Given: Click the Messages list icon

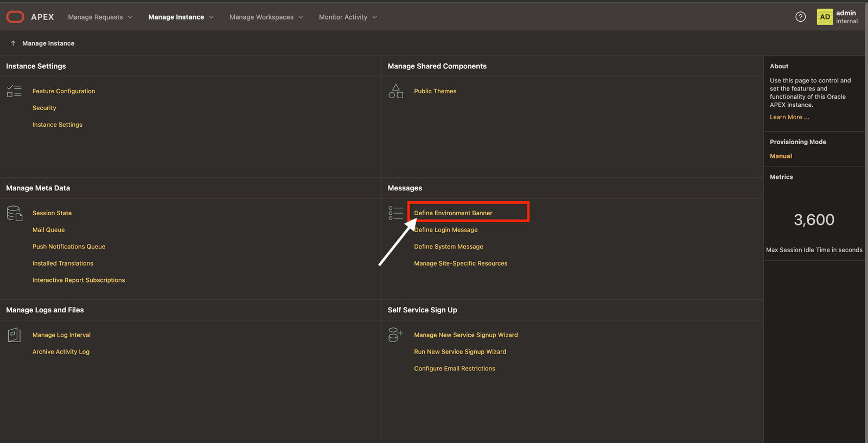Looking at the screenshot, I should (395, 213).
